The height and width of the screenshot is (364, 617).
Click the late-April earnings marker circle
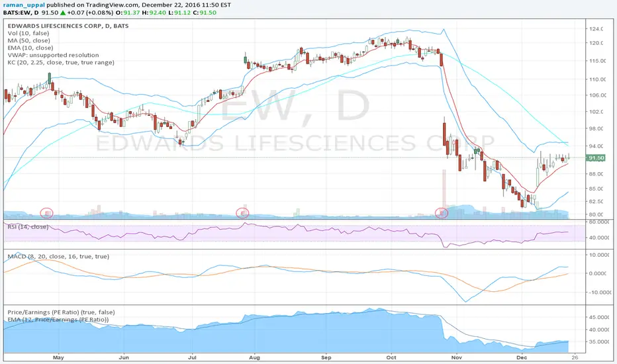47,213
